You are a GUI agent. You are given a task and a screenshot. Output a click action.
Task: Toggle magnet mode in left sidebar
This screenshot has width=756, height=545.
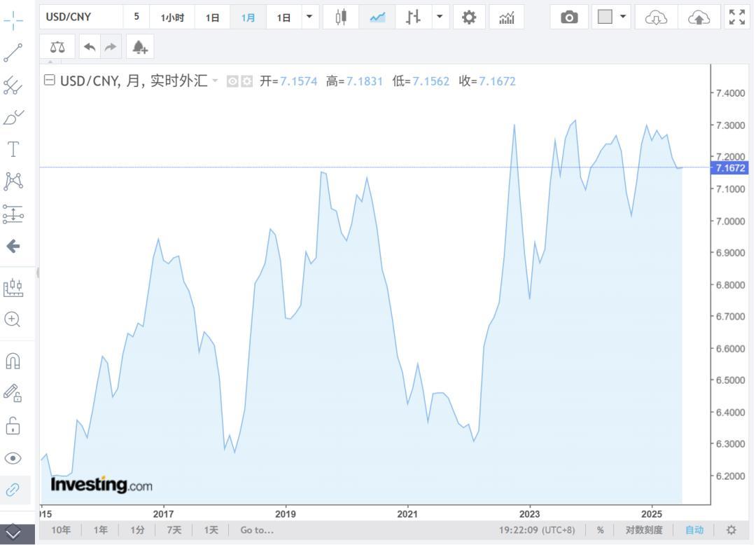click(13, 361)
